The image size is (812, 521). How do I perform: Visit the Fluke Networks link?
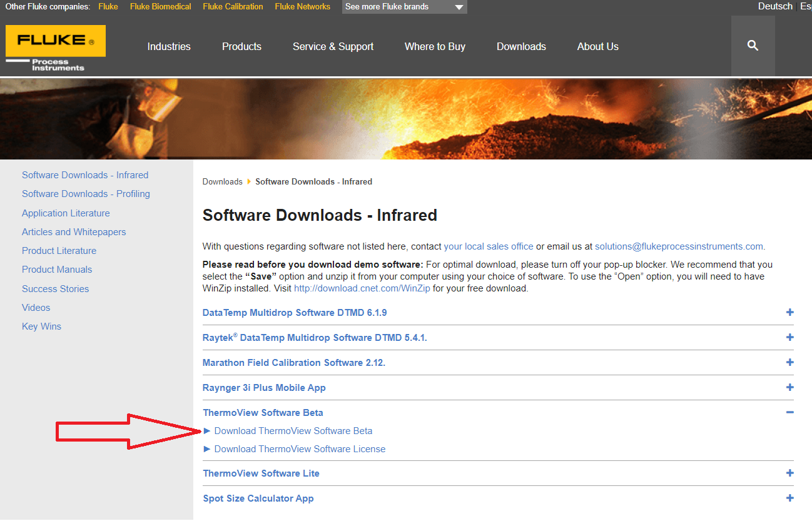click(x=302, y=7)
